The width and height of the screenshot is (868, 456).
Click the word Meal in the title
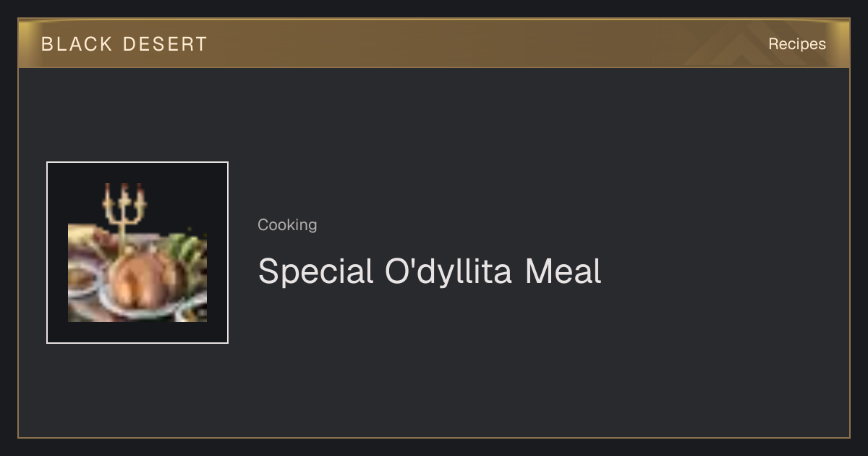click(563, 271)
